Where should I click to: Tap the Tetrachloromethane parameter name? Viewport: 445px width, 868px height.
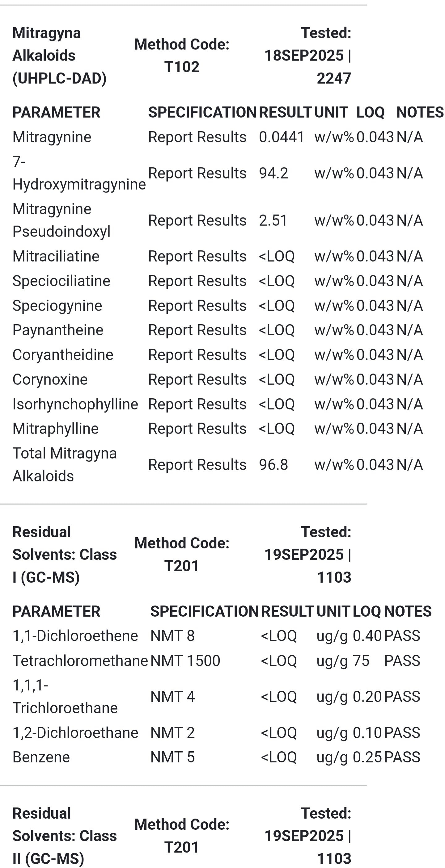pyautogui.click(x=80, y=661)
